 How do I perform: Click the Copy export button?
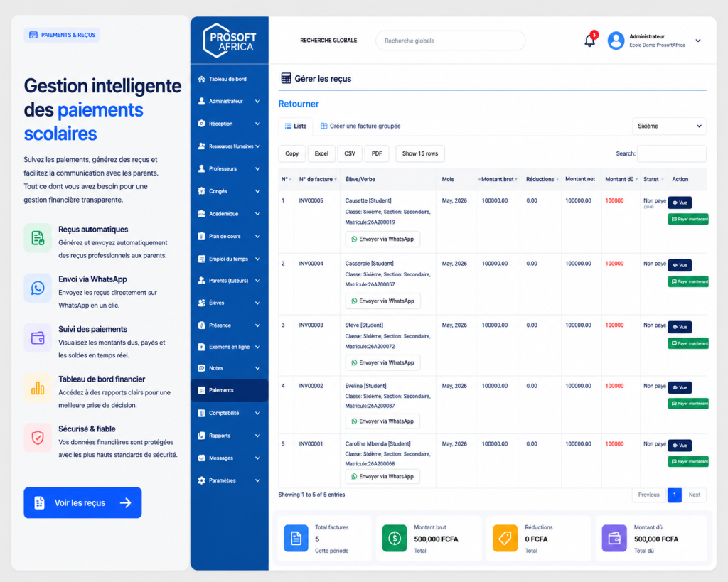point(292,153)
